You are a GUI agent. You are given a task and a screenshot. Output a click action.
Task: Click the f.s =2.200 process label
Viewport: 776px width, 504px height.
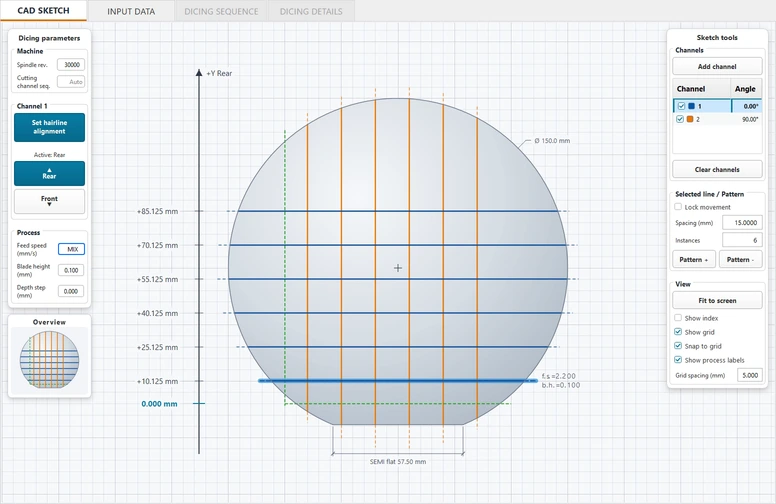pos(559,376)
